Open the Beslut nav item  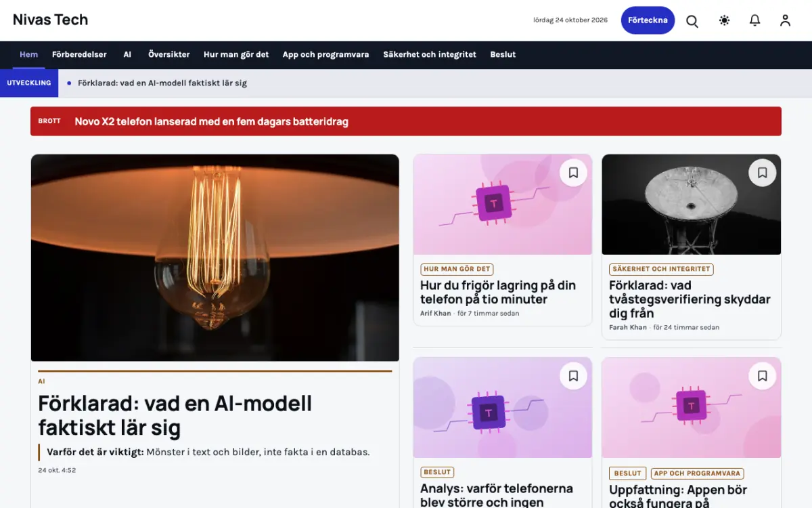click(503, 55)
